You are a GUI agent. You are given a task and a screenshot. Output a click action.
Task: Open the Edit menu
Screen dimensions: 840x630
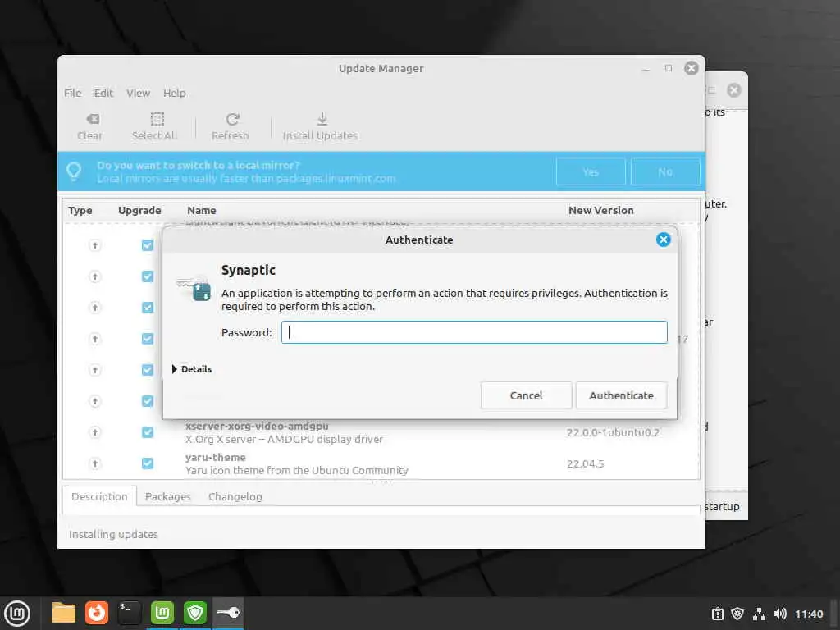104,93
